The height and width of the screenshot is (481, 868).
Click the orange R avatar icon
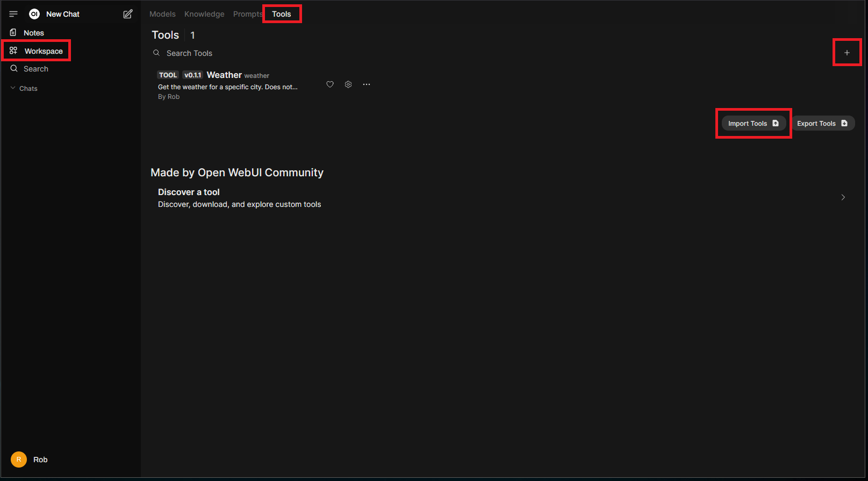(19, 460)
